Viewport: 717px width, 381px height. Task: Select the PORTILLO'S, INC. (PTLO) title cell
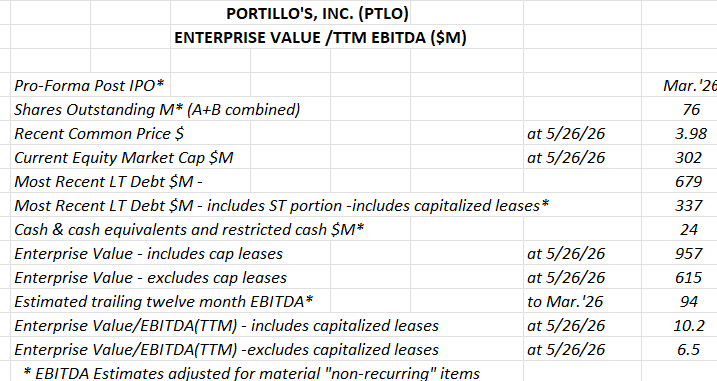tap(317, 13)
